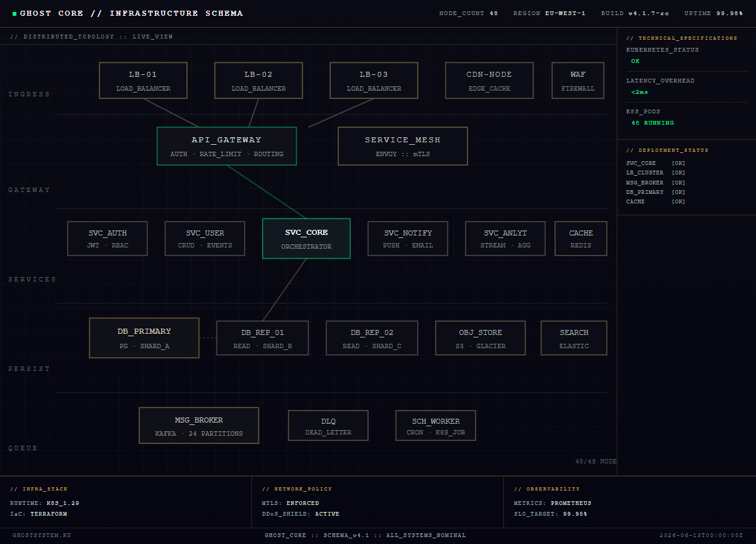Click the IaC TERRAFORM entry

click(38, 514)
